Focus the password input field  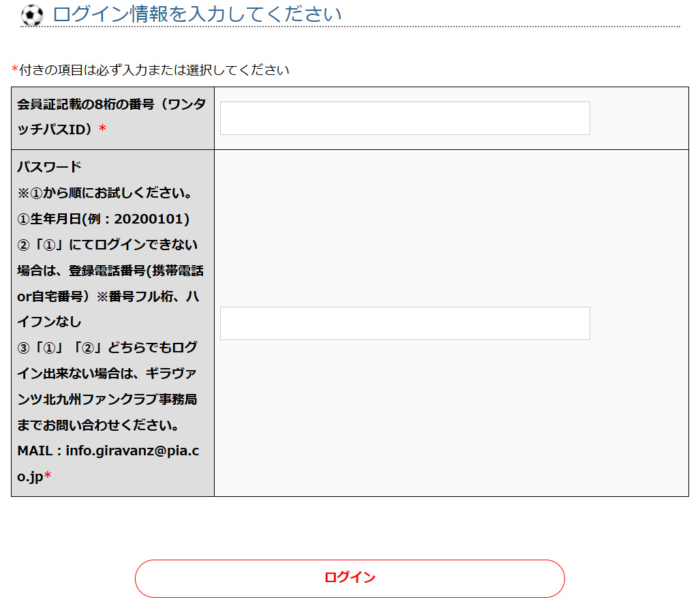coord(405,323)
